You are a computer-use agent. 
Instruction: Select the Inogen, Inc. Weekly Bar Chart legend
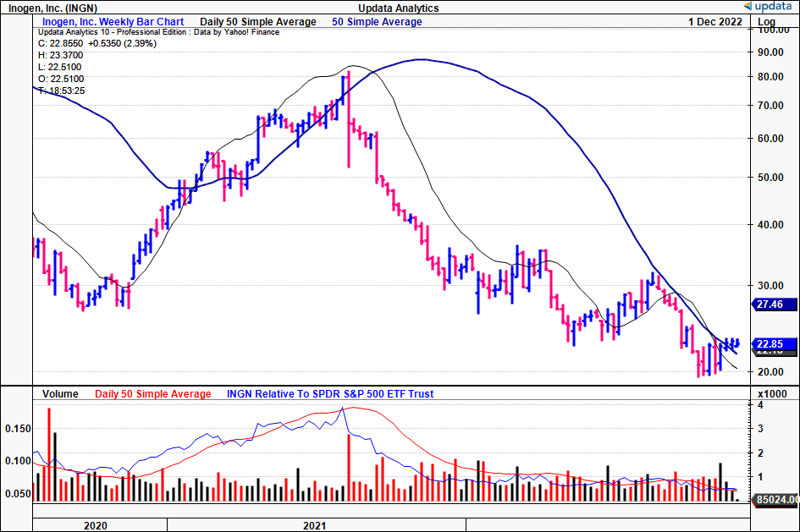coord(113,22)
